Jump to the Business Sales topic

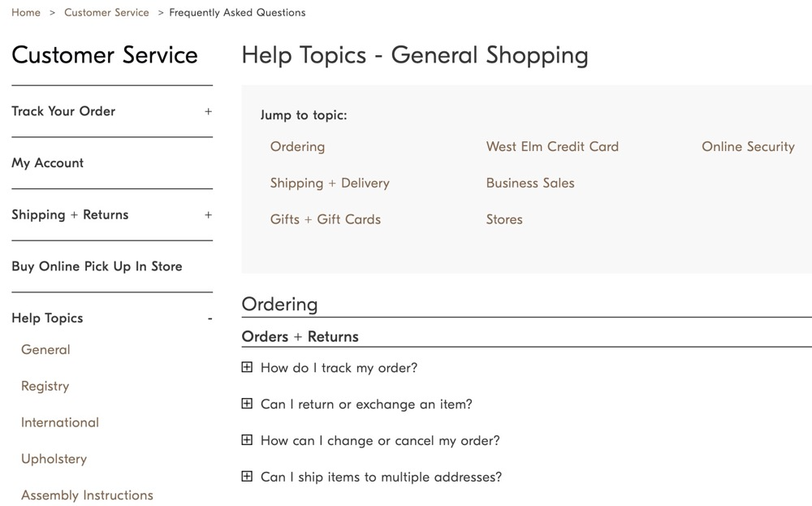click(x=530, y=183)
